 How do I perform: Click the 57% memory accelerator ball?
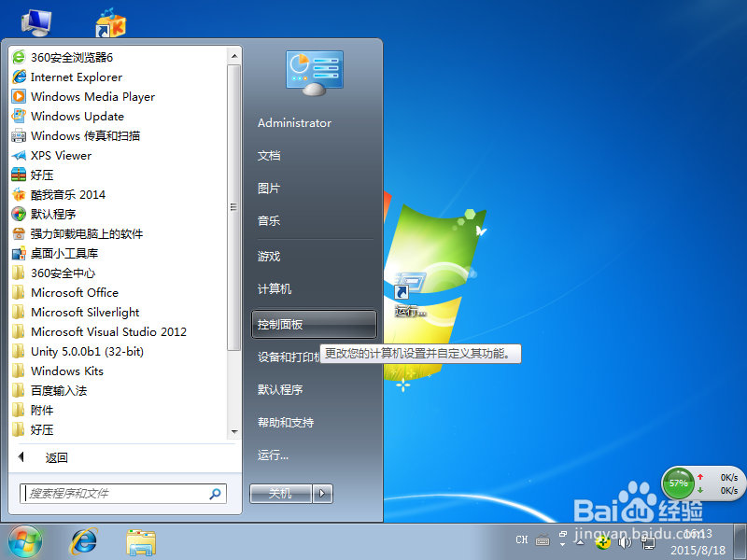679,483
